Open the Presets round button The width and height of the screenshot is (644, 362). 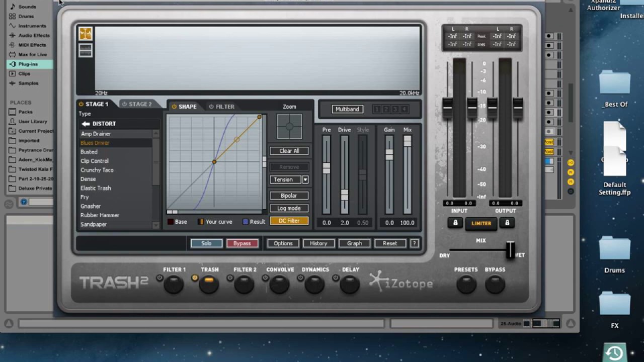[x=466, y=285]
